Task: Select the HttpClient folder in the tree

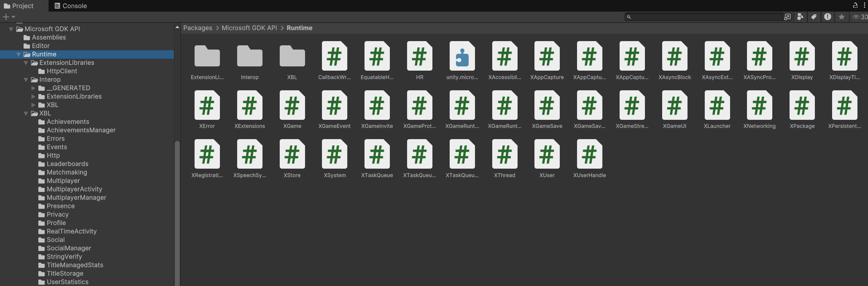Action: (62, 71)
